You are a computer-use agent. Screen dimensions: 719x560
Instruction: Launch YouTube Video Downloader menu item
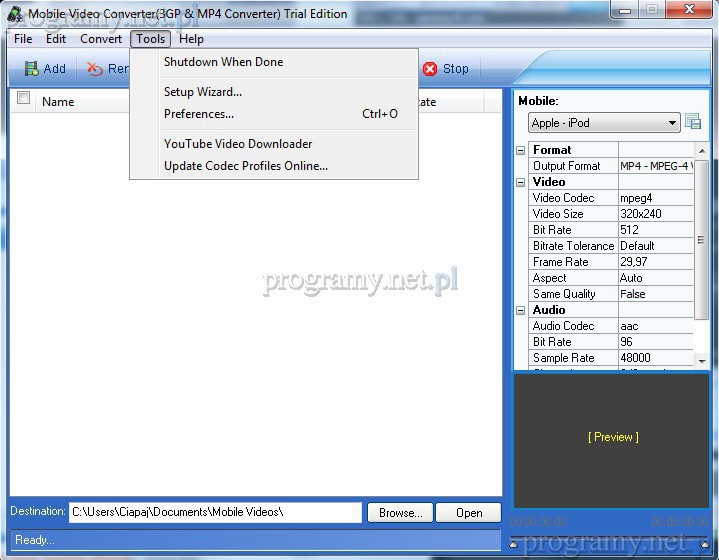coord(238,144)
